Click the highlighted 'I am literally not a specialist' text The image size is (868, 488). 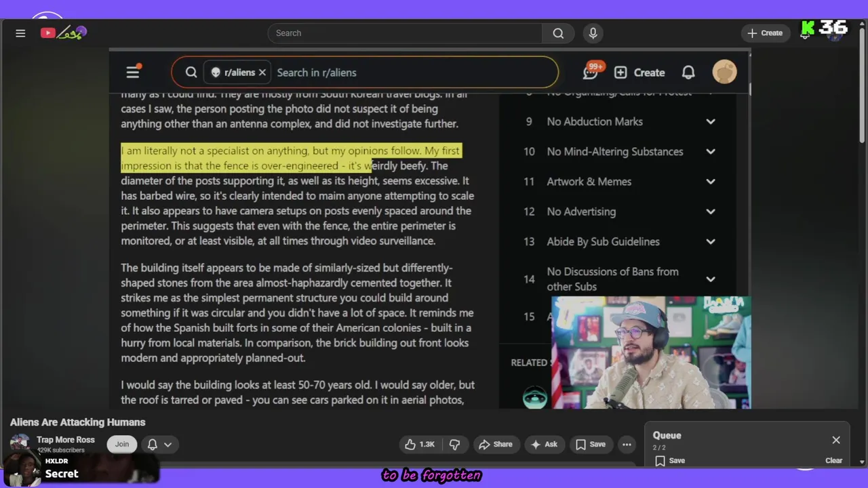coord(291,158)
